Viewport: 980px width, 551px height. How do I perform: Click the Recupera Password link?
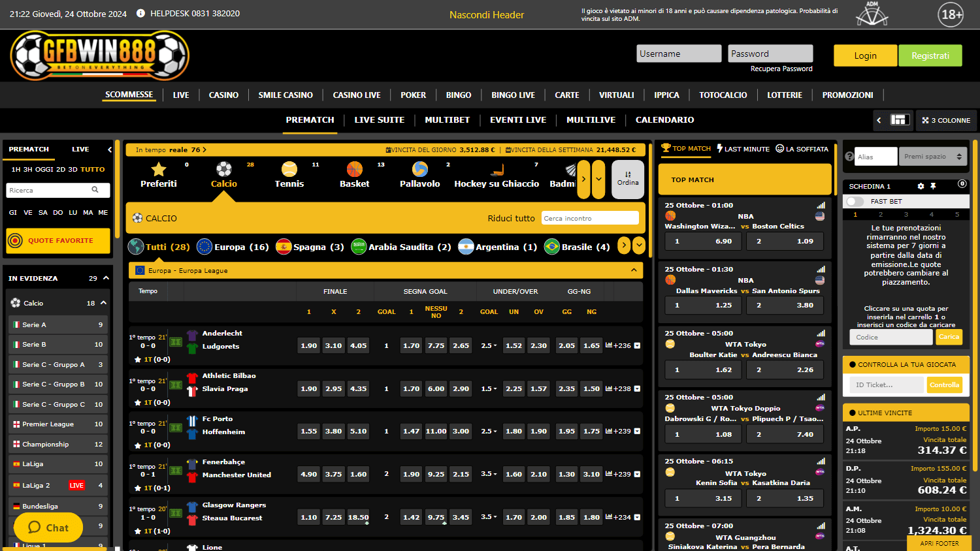point(781,69)
